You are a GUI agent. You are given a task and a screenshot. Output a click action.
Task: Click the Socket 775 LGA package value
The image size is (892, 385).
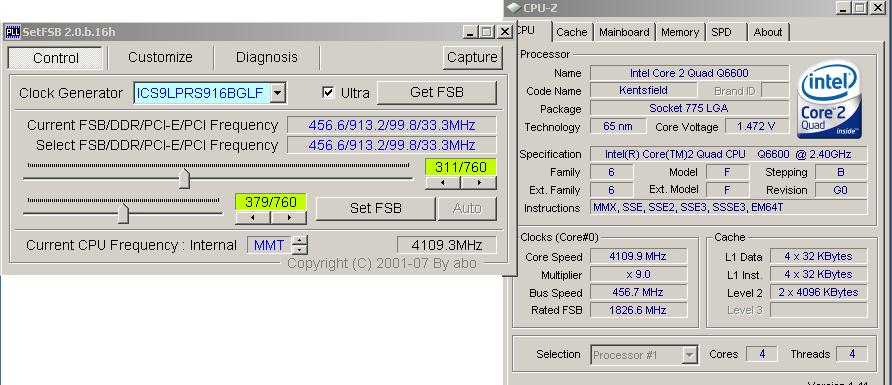coord(689,108)
